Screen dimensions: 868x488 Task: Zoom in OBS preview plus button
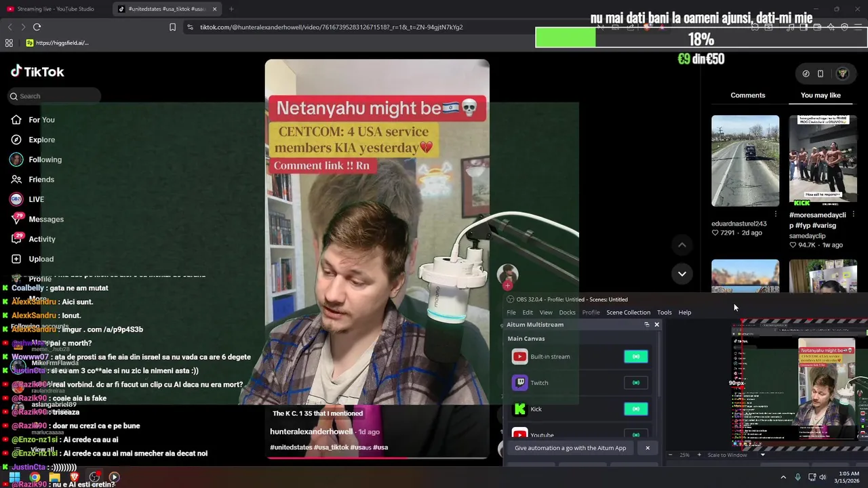click(x=698, y=455)
